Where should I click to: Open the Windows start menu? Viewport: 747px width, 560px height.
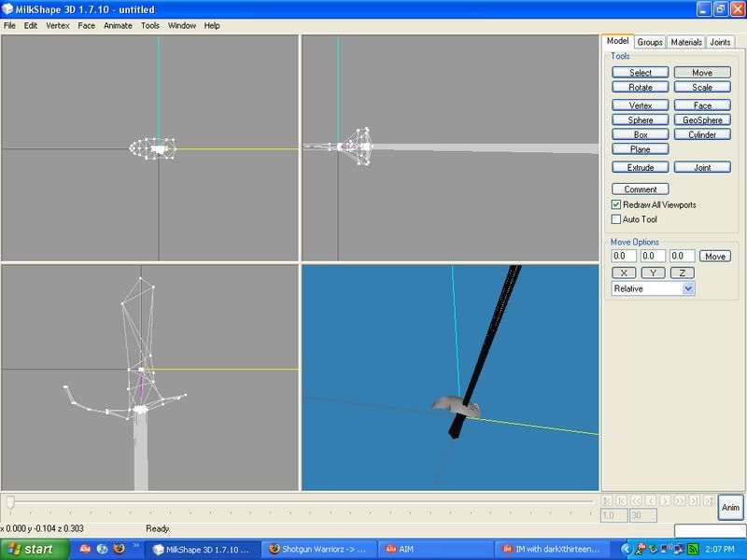(35, 549)
